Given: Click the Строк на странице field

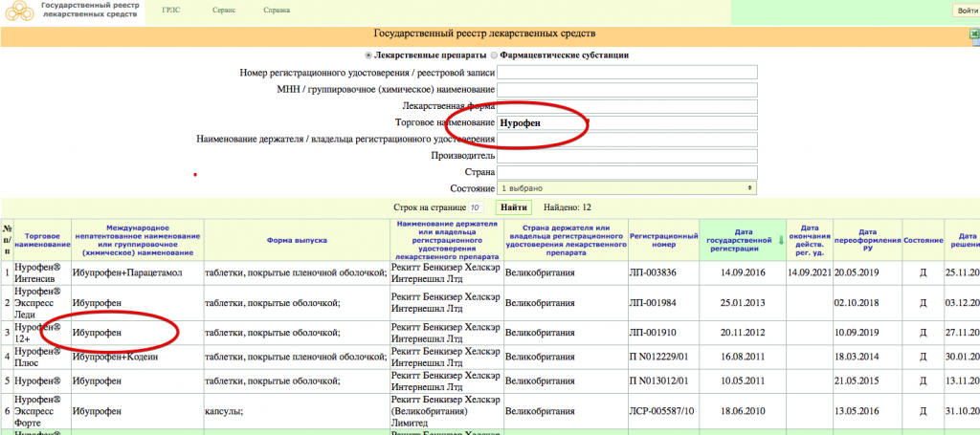Looking at the screenshot, I should tap(477, 207).
